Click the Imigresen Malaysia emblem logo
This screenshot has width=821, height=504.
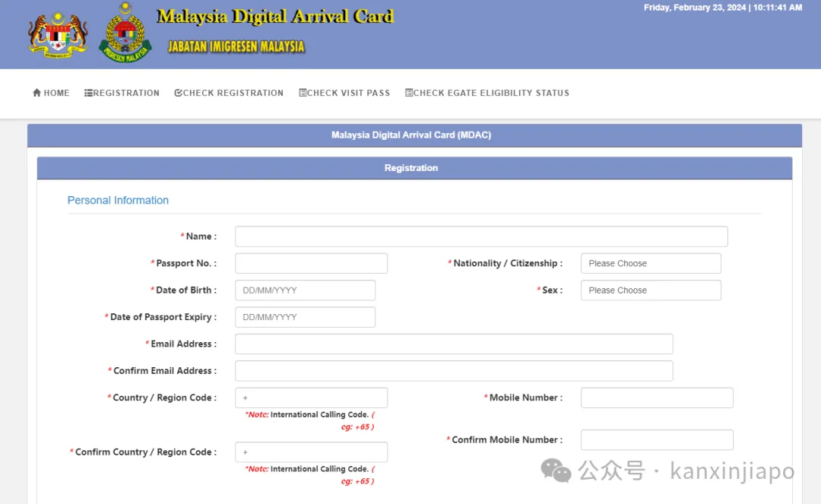[x=125, y=33]
